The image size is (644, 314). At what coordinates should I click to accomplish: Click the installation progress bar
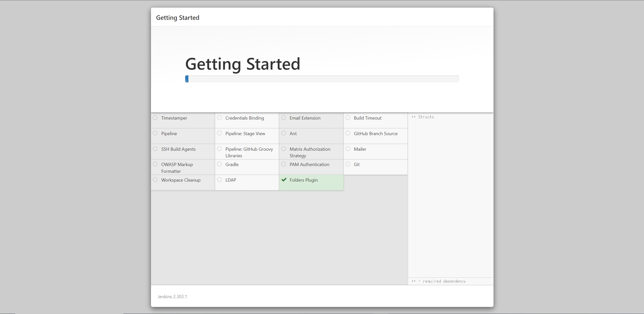pos(322,79)
